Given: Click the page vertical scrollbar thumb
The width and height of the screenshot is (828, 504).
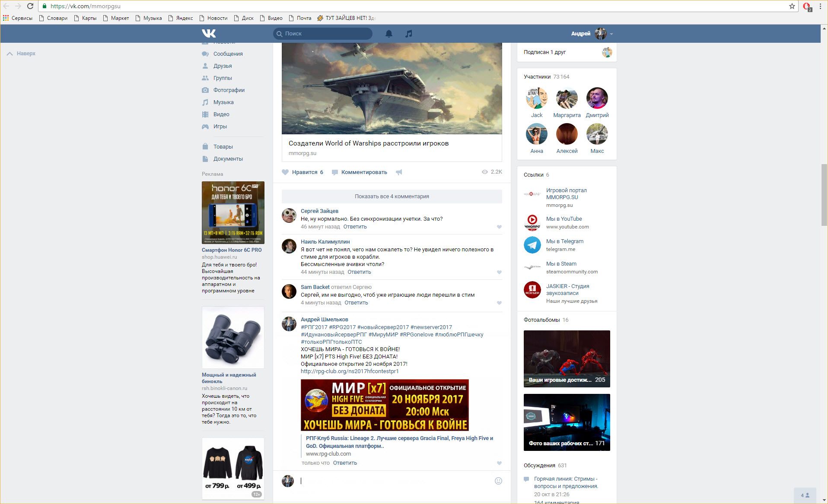Looking at the screenshot, I should (x=824, y=195).
